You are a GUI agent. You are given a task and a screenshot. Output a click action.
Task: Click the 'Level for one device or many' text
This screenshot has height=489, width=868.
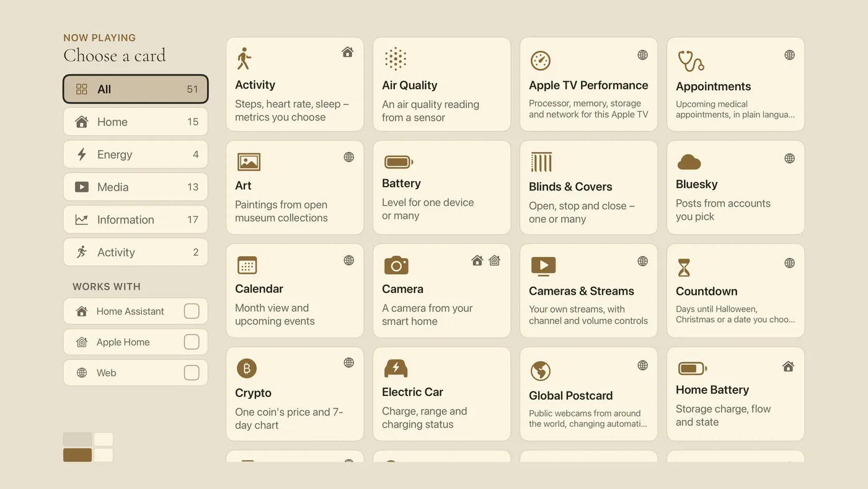tap(428, 209)
